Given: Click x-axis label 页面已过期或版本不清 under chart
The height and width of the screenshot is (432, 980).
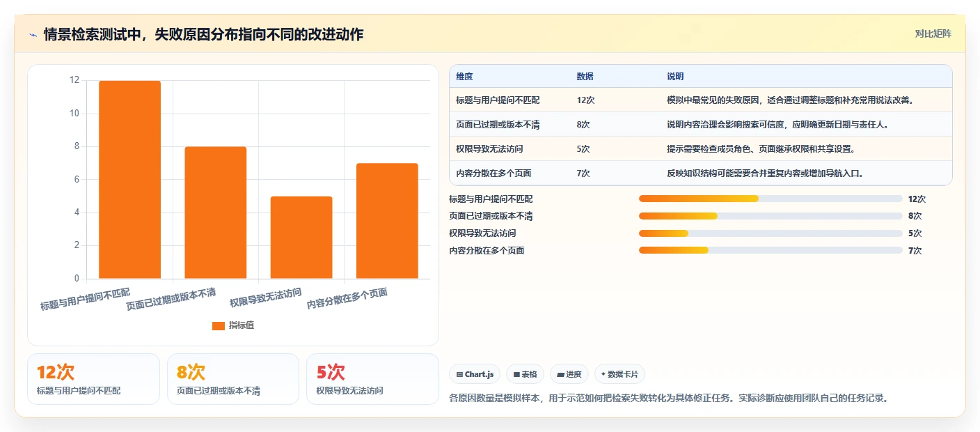Looking at the screenshot, I should (171, 299).
